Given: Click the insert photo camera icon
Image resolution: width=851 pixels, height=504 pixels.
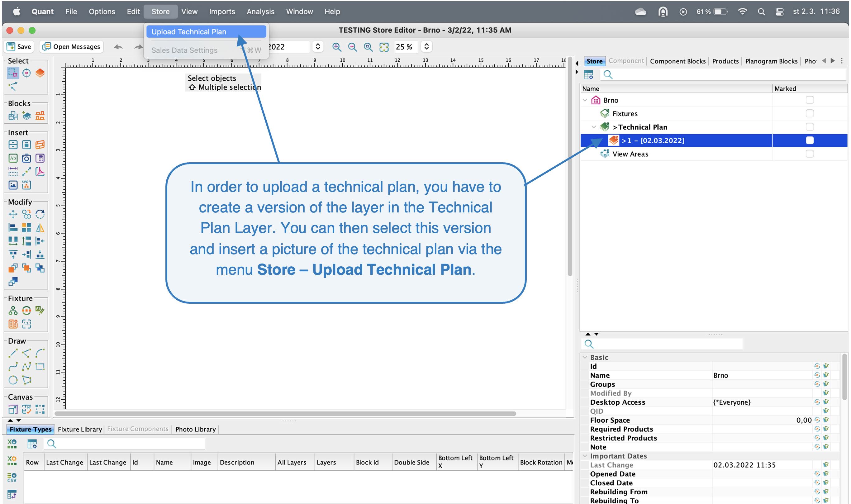Looking at the screenshot, I should [26, 158].
